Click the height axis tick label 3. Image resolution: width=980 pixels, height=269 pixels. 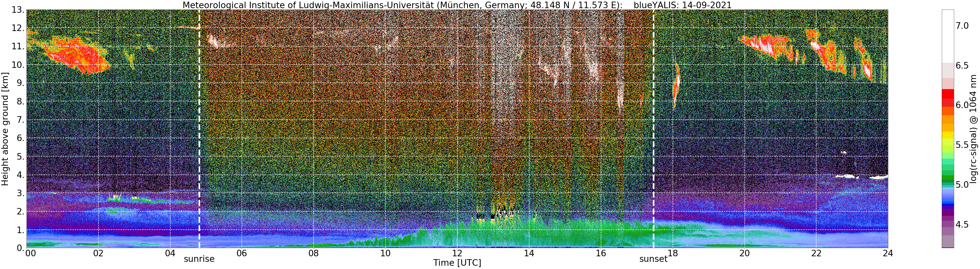click(21, 193)
